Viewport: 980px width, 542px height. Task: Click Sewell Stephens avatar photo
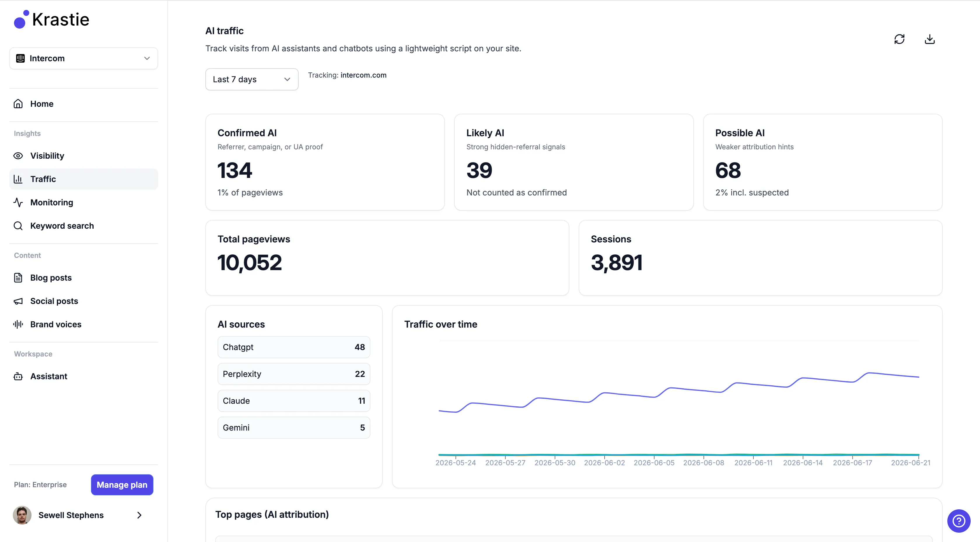pyautogui.click(x=22, y=515)
